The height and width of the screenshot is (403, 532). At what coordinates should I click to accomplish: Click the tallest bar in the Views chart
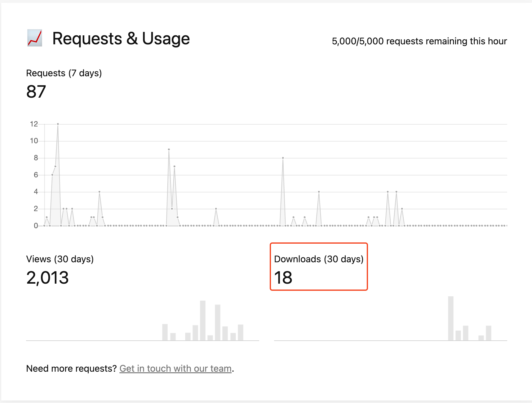(203, 320)
